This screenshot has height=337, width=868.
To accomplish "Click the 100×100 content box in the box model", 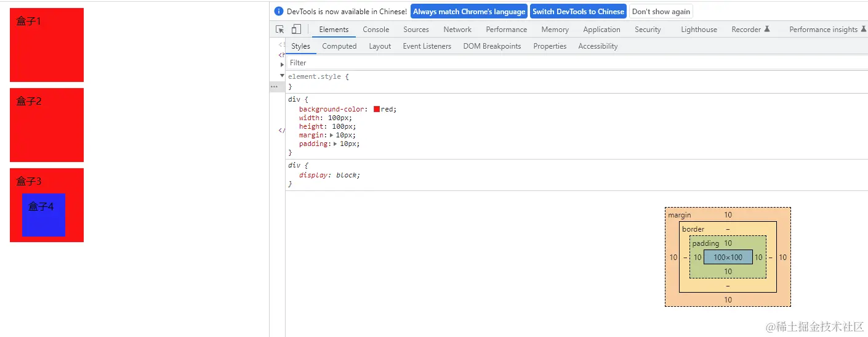I will point(728,257).
